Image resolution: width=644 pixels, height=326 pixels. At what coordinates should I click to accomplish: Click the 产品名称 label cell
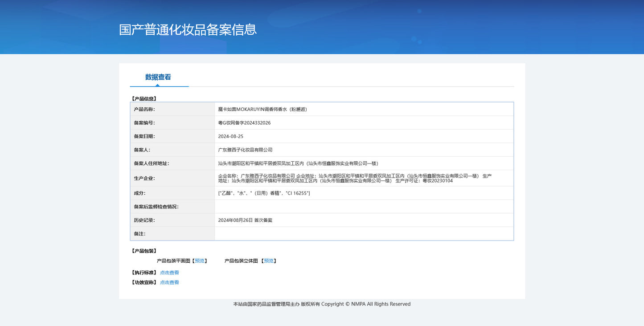point(144,109)
